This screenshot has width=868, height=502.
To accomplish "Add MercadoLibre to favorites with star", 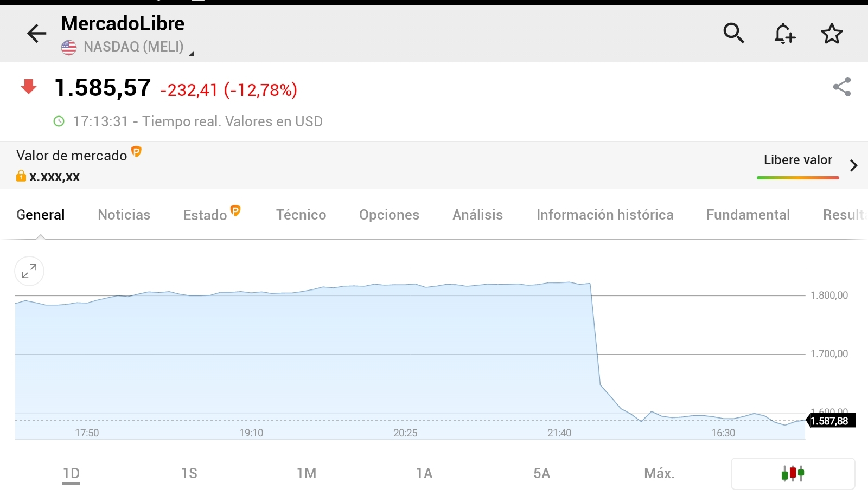I will 832,34.
